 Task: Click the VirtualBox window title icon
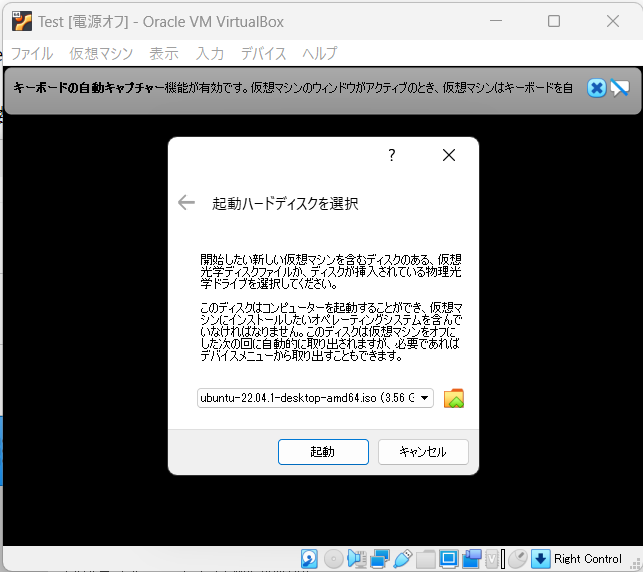(x=22, y=21)
